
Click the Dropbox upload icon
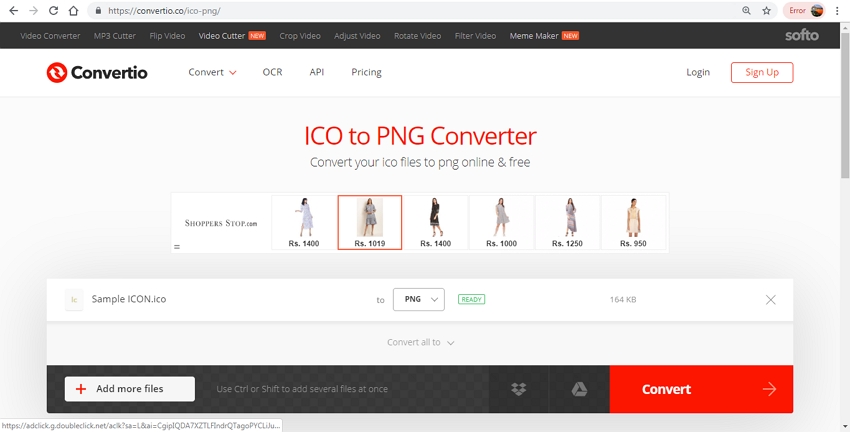(518, 389)
